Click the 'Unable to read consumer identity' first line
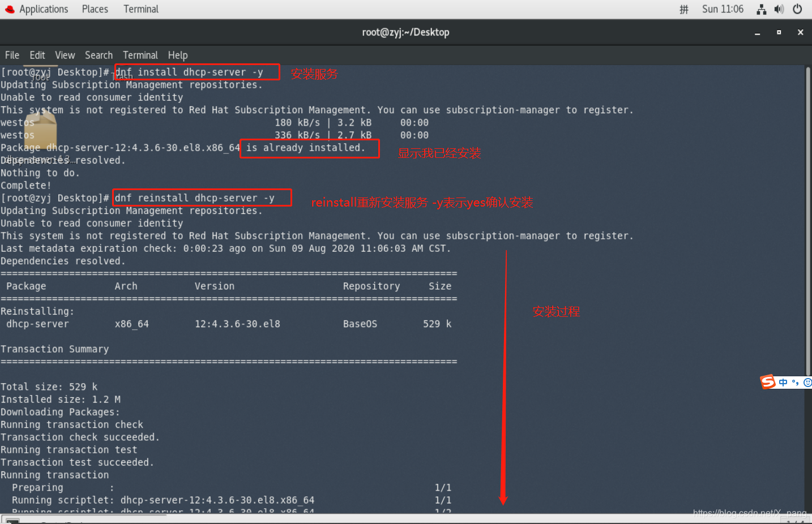812x524 pixels. [x=92, y=97]
